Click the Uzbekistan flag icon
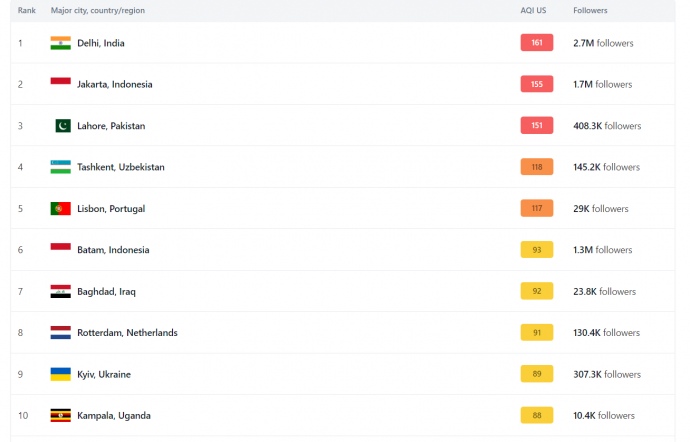690x442 pixels. (60, 167)
